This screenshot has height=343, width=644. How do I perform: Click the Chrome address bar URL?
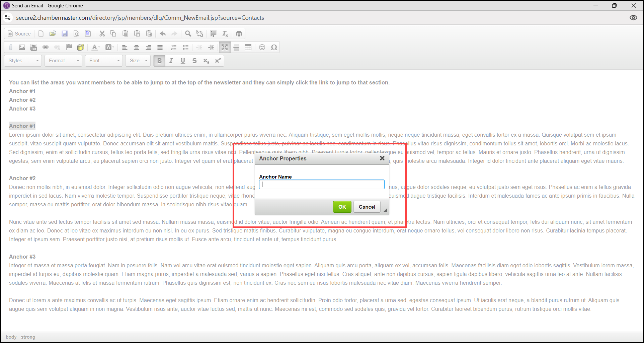pyautogui.click(x=140, y=18)
